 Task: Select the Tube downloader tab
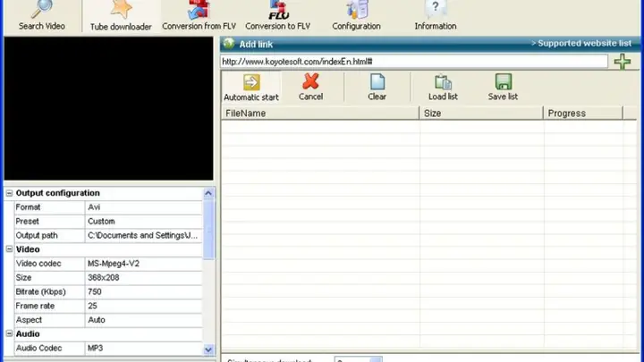coord(121,16)
